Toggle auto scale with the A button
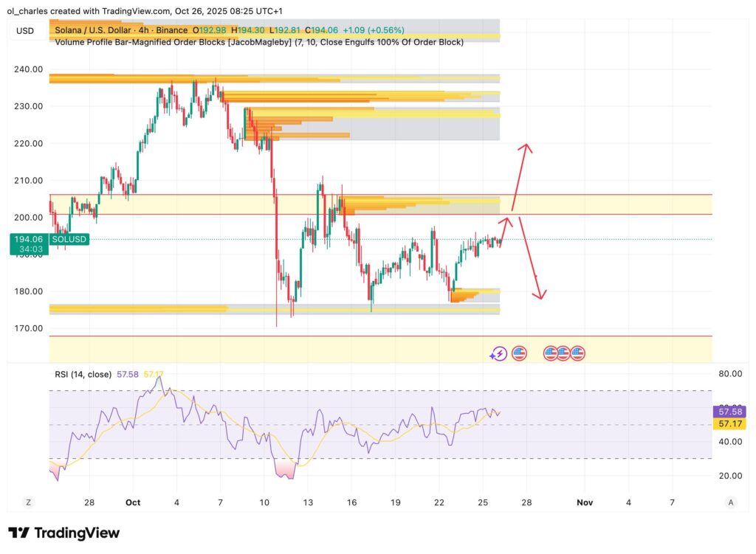756x554 pixels. click(x=730, y=502)
